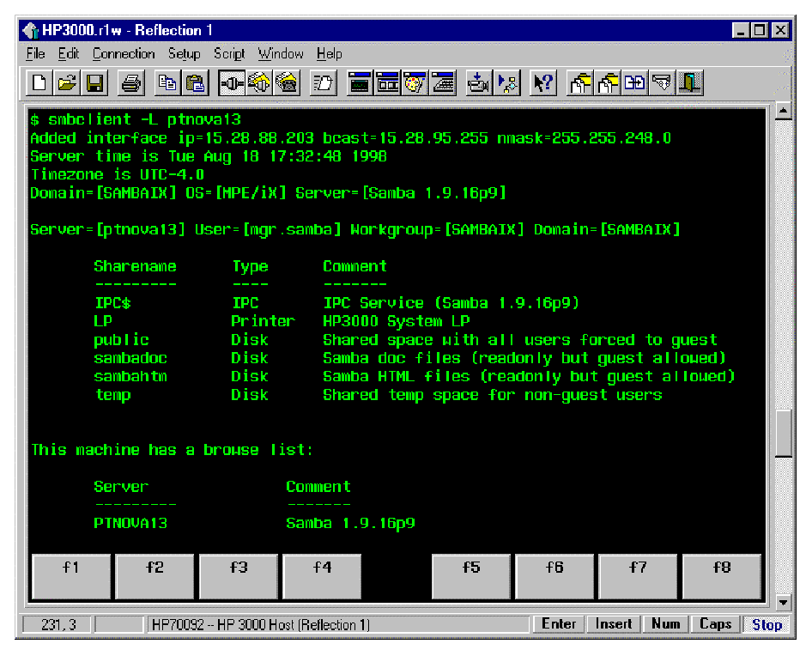Click the f5 function key button
This screenshot has height=656, width=812.
[x=470, y=576]
